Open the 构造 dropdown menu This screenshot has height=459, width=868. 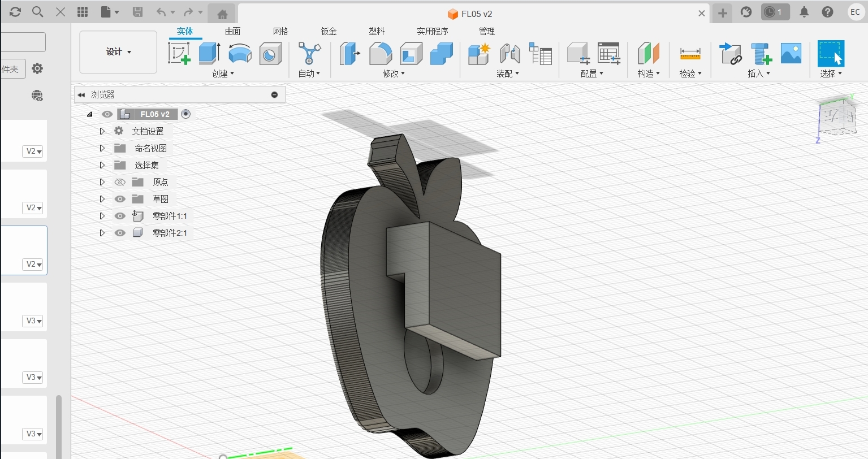pos(649,73)
